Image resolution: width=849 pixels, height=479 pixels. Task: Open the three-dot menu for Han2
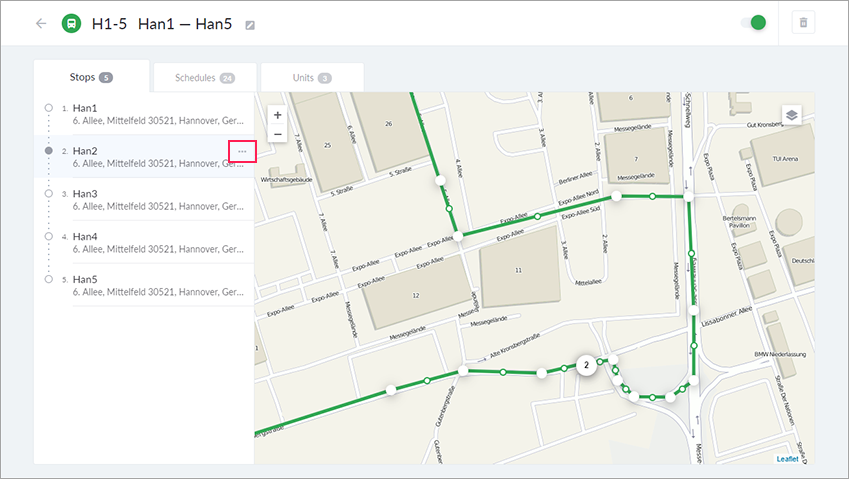(242, 151)
